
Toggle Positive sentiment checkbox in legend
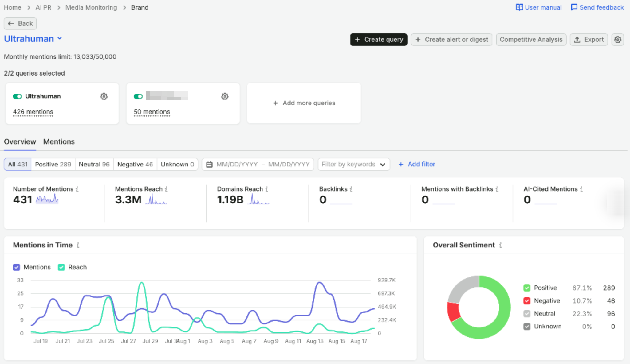[527, 288]
